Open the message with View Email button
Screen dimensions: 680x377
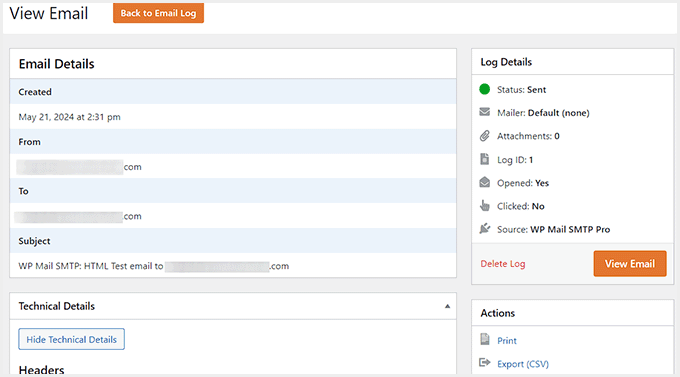coord(630,264)
